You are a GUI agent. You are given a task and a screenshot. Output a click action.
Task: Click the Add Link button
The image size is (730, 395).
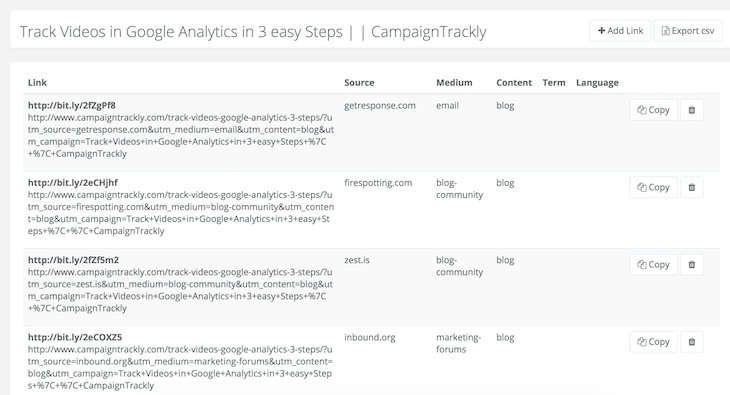click(x=620, y=31)
